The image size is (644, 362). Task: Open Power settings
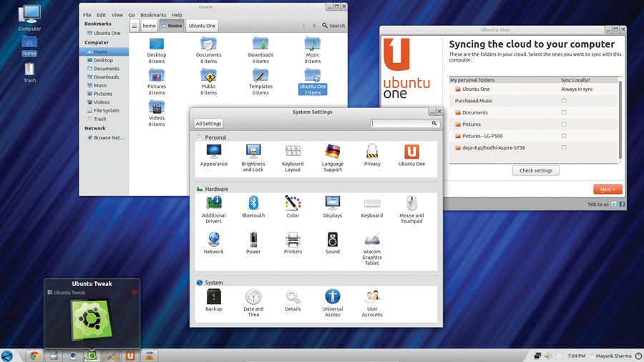pyautogui.click(x=253, y=243)
